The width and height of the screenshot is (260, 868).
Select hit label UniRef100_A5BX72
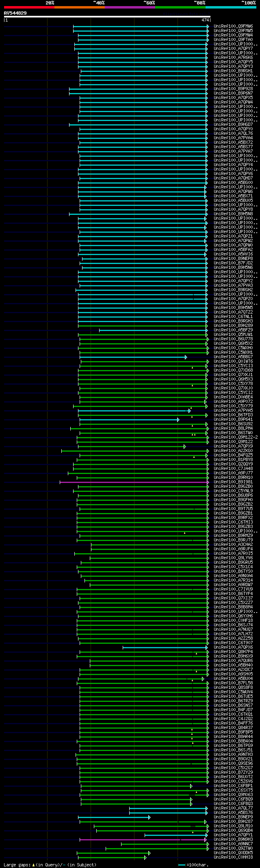coord(233,143)
